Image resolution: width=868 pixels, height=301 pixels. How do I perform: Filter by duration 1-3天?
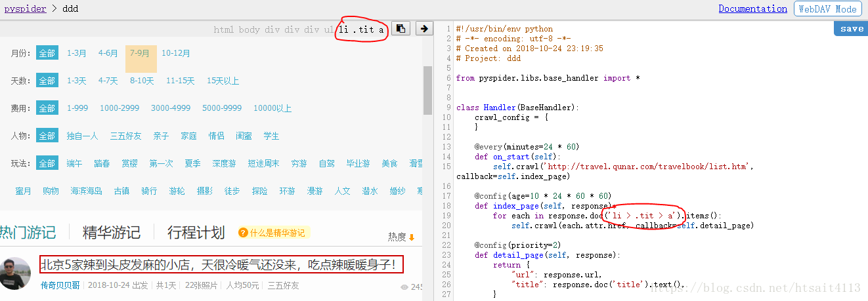pos(77,81)
